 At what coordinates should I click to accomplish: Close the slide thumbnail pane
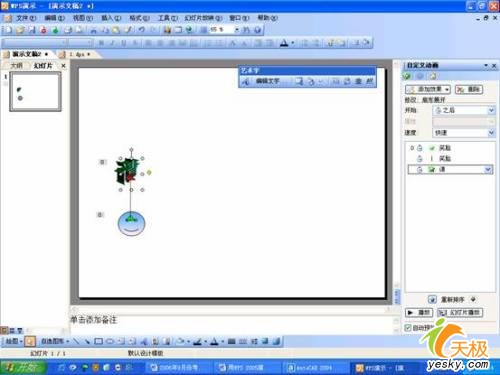tap(63, 66)
